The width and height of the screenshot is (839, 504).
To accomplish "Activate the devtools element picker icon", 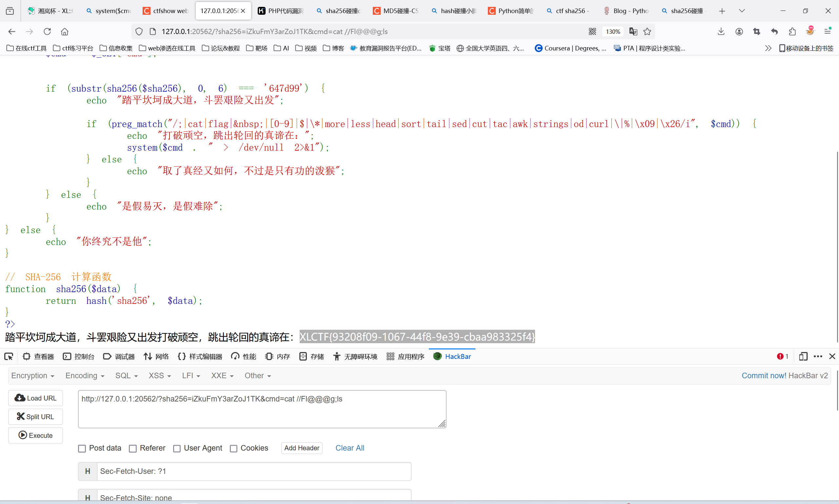I will [9, 356].
